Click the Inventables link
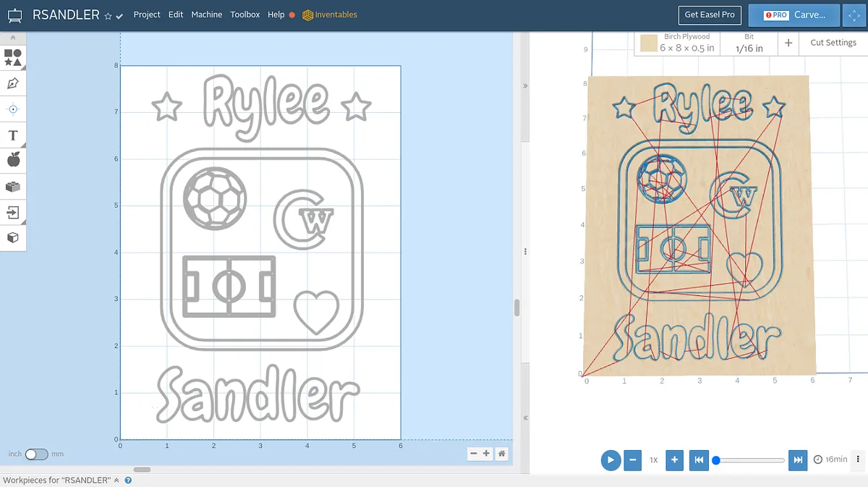The height and width of the screenshot is (487, 868). (330, 14)
